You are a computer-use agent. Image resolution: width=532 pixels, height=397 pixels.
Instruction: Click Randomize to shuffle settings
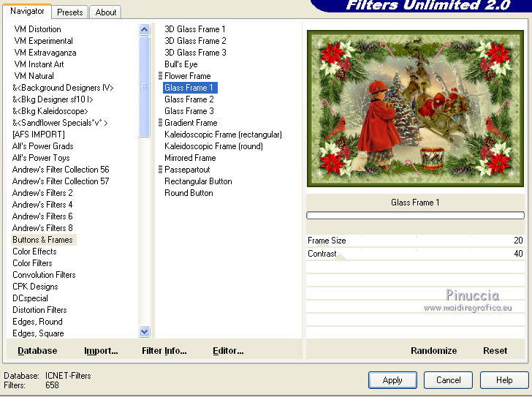click(433, 351)
